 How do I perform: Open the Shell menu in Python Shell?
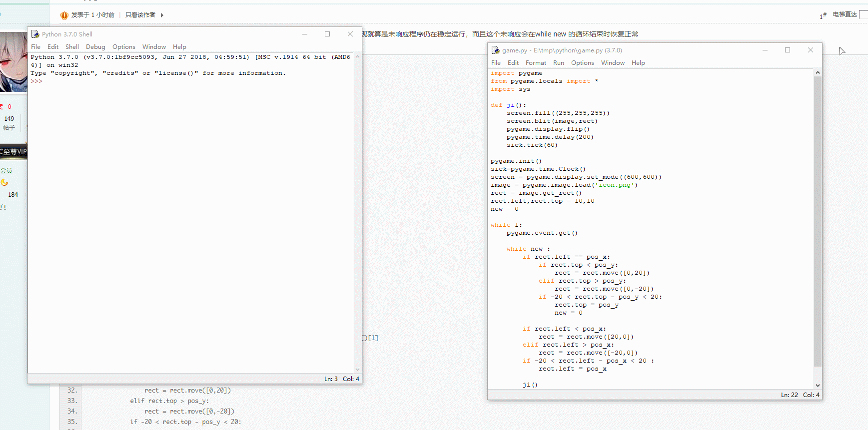click(x=72, y=46)
